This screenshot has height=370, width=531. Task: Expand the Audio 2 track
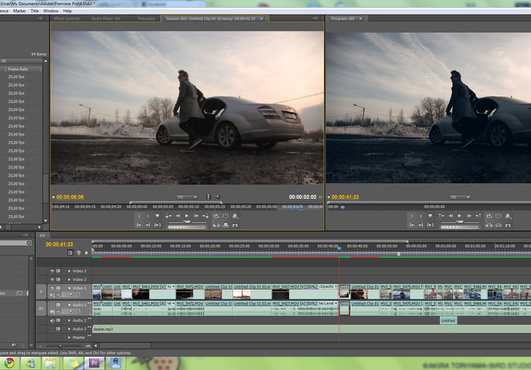coord(69,321)
